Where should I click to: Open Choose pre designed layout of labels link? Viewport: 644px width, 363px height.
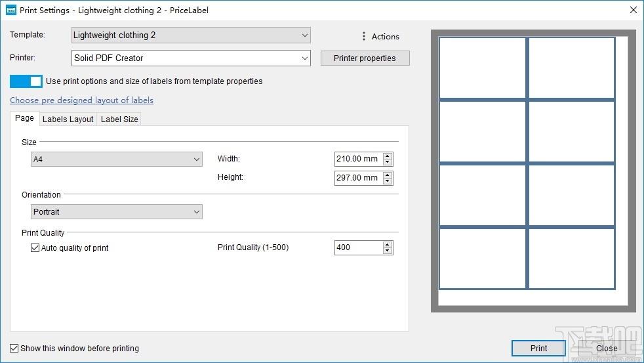pos(82,100)
